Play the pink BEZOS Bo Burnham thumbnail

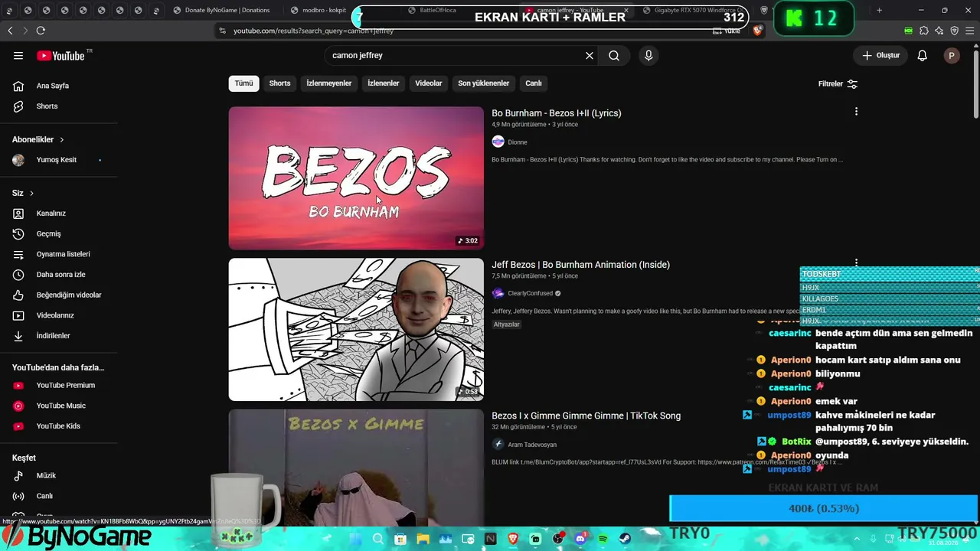coord(356,178)
